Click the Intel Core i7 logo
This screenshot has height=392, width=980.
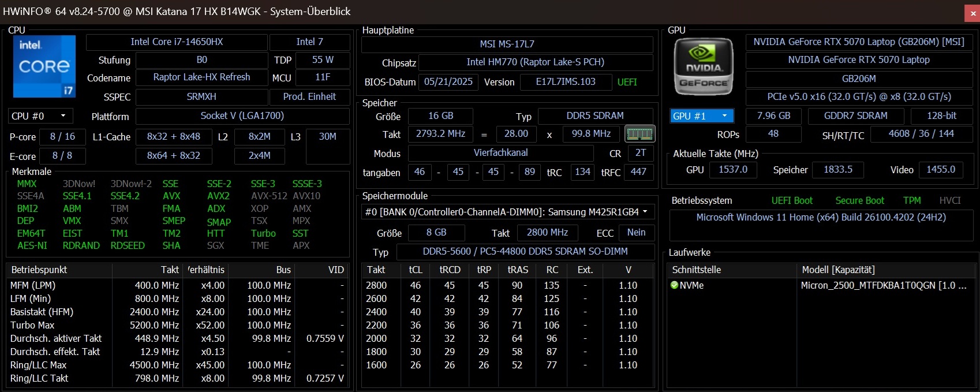pyautogui.click(x=44, y=66)
